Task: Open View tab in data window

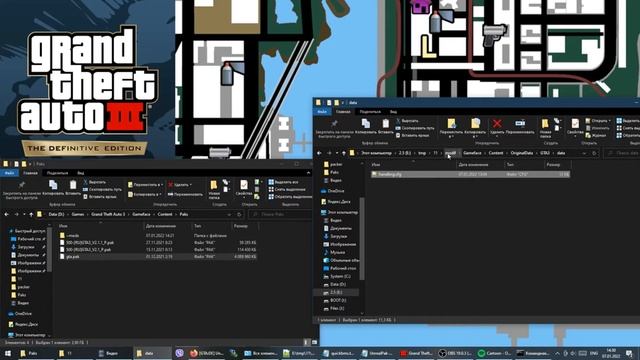Action: [393, 111]
